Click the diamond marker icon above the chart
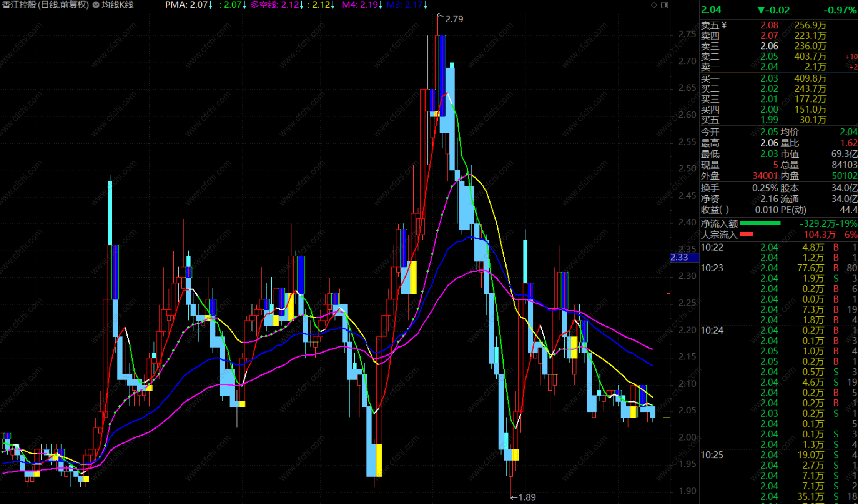Viewport: 858px width, 504px height. 653,5
